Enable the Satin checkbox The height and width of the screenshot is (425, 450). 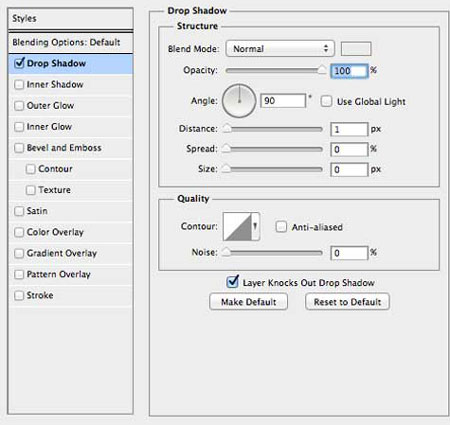19,211
